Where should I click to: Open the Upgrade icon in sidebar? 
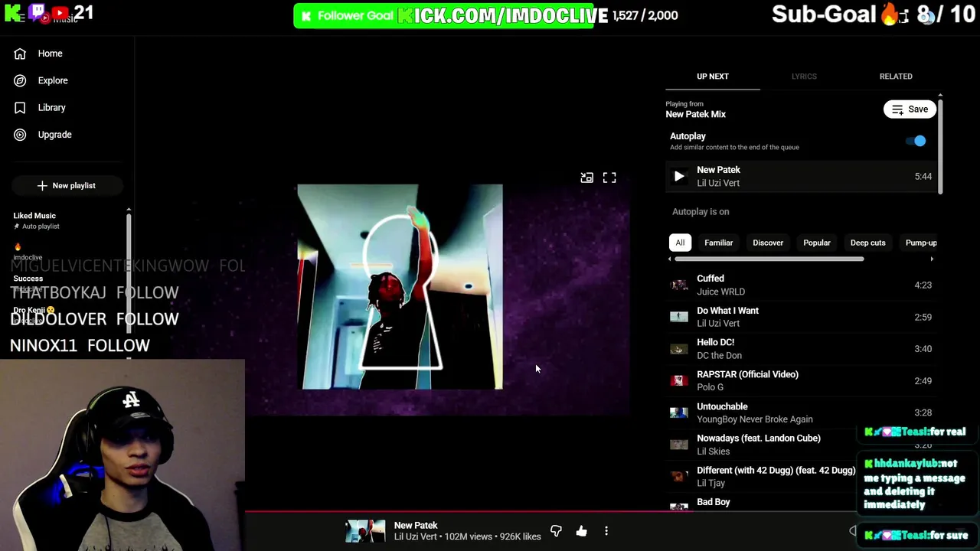pos(20,135)
